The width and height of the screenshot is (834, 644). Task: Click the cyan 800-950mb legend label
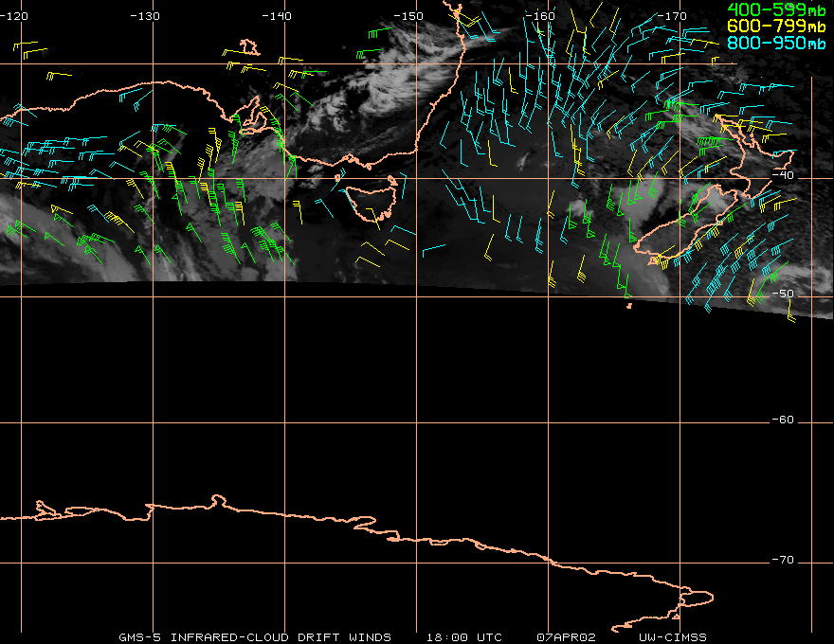coord(776,43)
